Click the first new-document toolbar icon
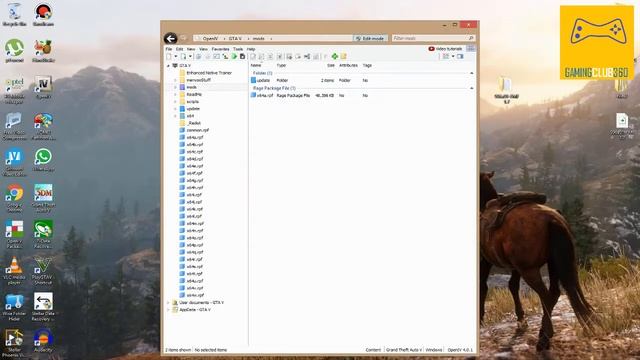 (x=169, y=56)
